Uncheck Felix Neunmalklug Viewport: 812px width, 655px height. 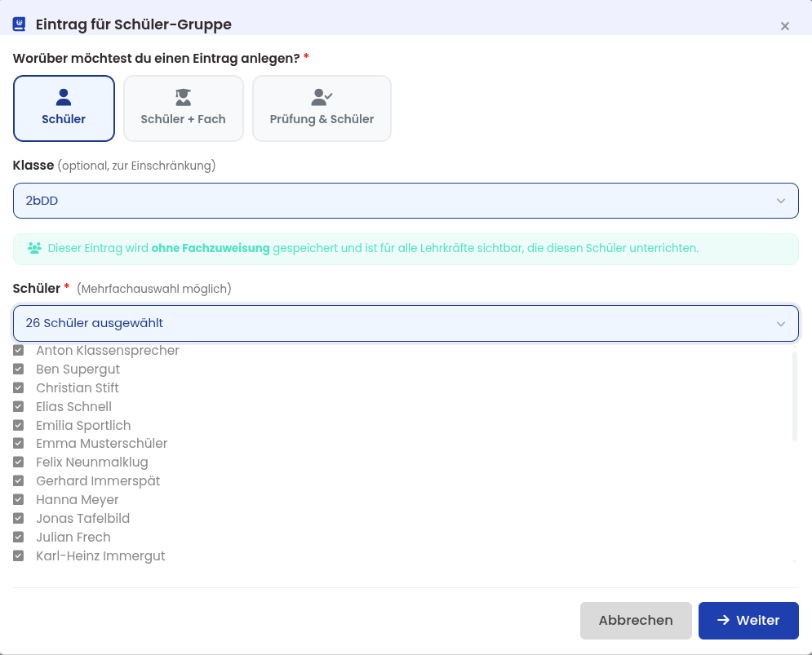[x=18, y=462]
